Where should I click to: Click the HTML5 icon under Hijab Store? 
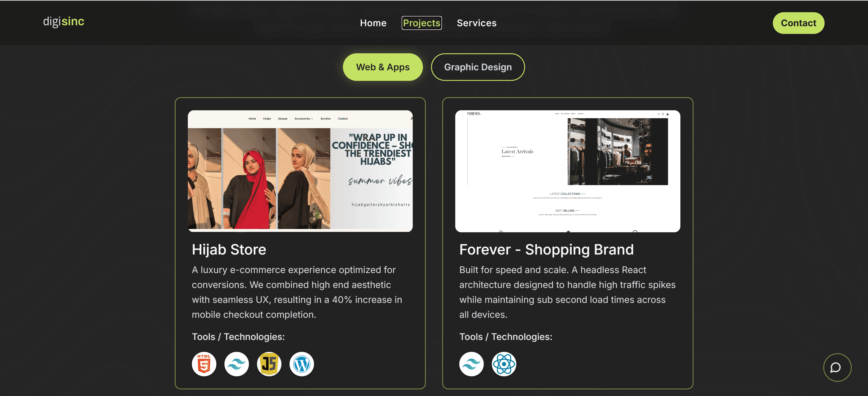204,364
